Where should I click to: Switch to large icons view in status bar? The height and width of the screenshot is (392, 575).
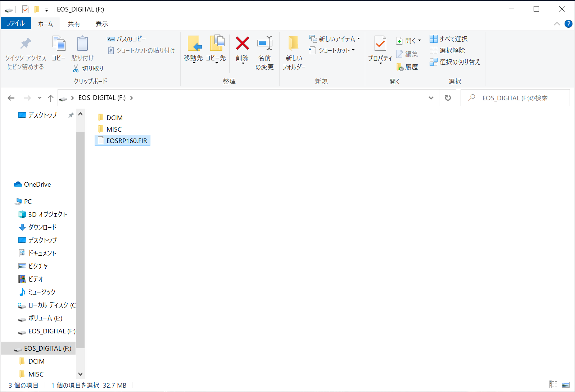click(566, 385)
